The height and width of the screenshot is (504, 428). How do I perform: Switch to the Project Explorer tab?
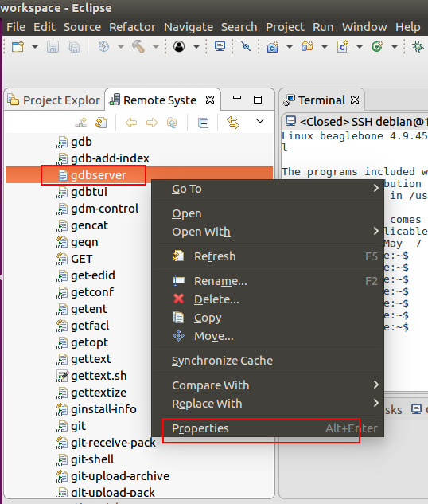coord(54,100)
